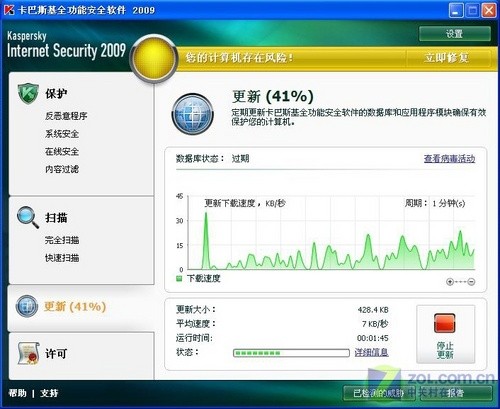Click 帮助 help link
Viewport: 500px width, 409px height.
click(17, 393)
